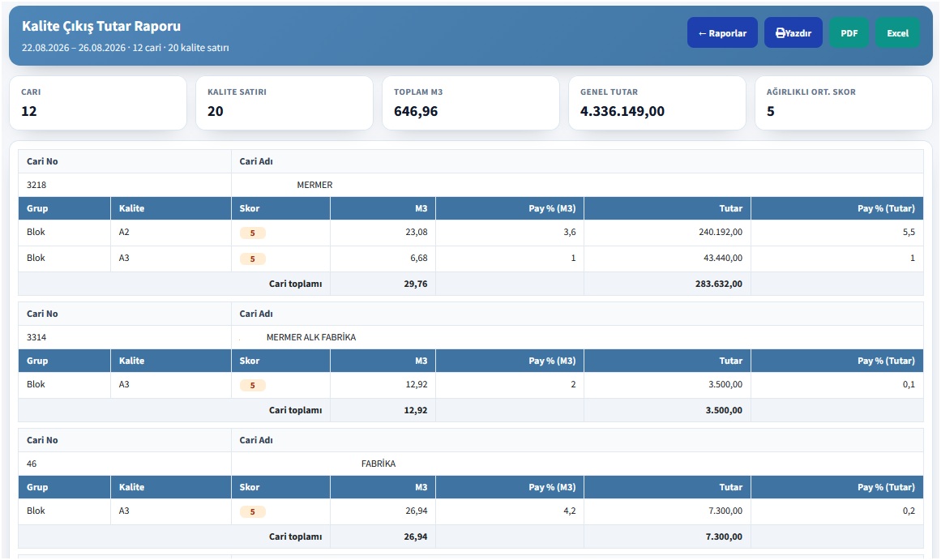Select the Ağırlıklı Ort. Skor card

pyautogui.click(x=843, y=103)
